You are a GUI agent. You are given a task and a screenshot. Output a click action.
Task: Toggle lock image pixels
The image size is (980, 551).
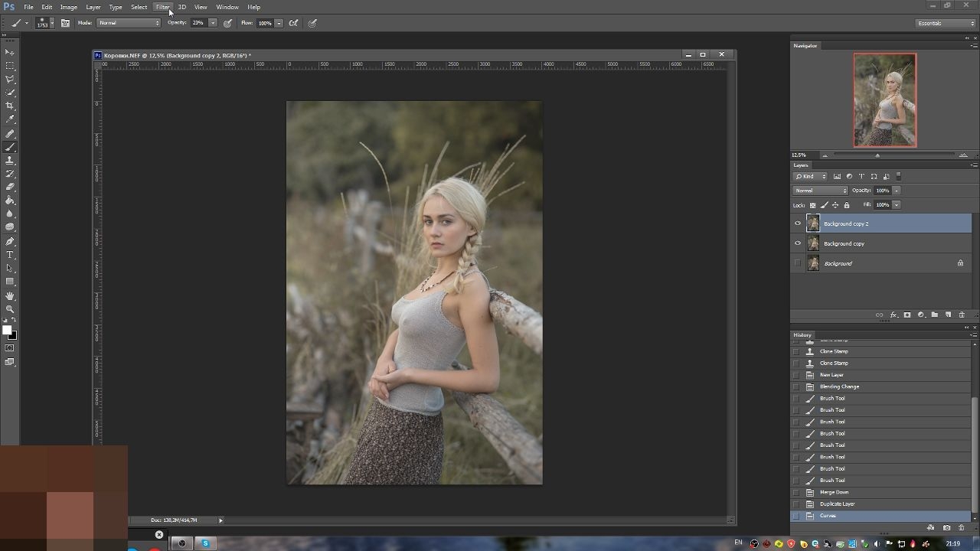[x=824, y=205]
